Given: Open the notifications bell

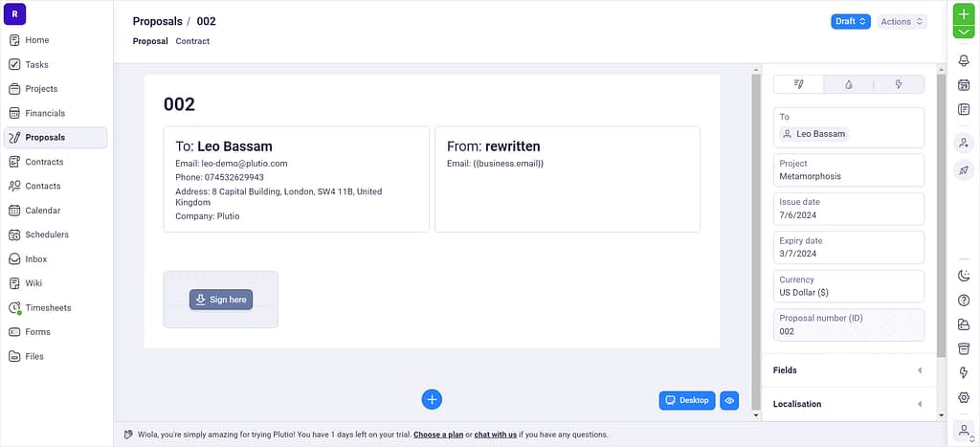Looking at the screenshot, I should pos(963,59).
